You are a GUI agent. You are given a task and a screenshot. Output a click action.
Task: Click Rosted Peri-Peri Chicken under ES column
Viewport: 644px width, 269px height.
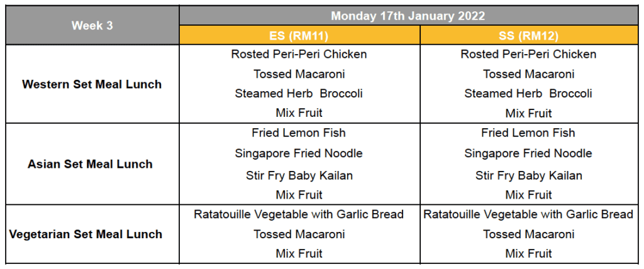(x=299, y=54)
